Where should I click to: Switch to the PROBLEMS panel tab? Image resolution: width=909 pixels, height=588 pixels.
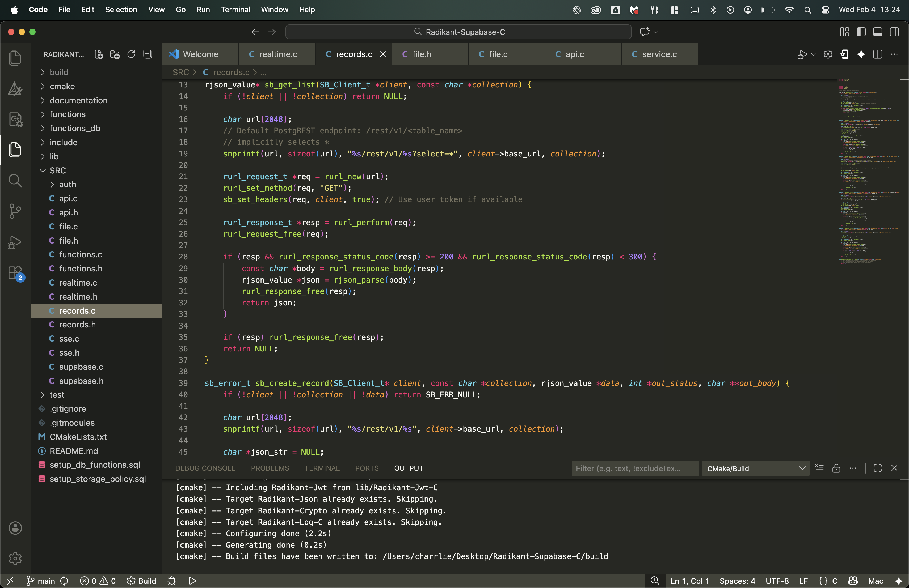(270, 468)
